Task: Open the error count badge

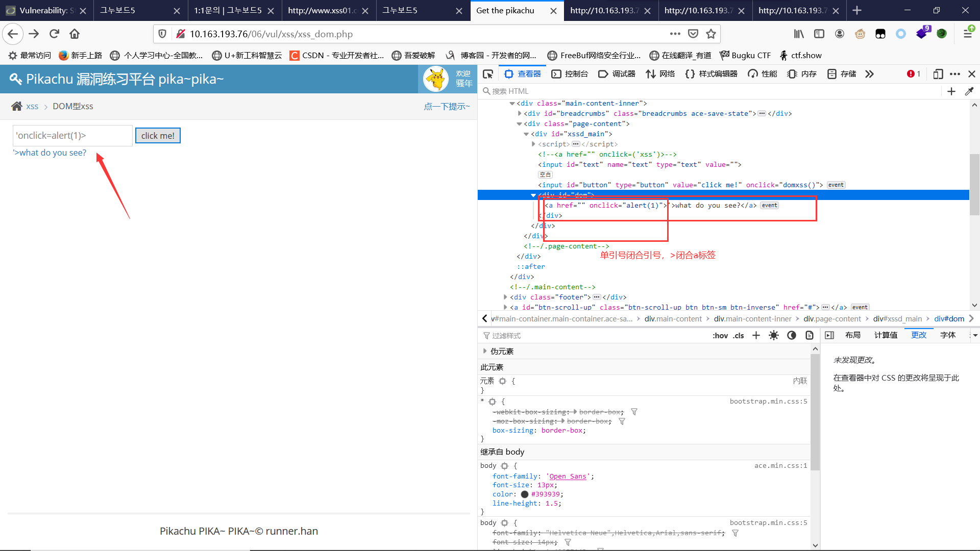Action: [x=914, y=74]
